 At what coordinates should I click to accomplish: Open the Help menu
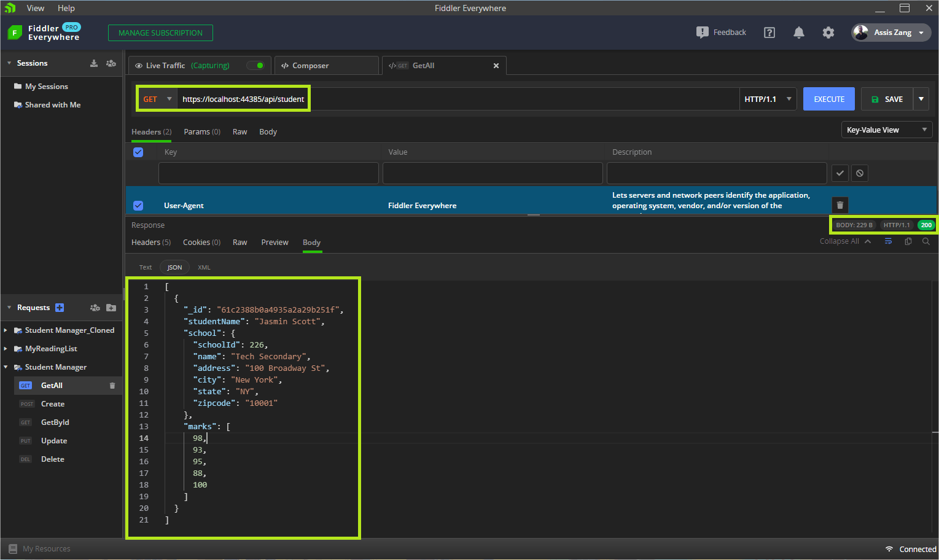tap(66, 8)
